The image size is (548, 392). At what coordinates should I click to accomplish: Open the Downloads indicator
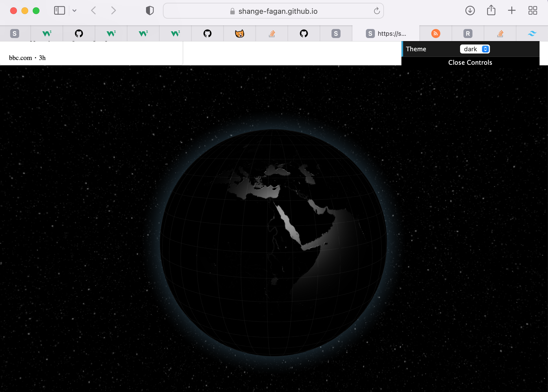tap(470, 10)
